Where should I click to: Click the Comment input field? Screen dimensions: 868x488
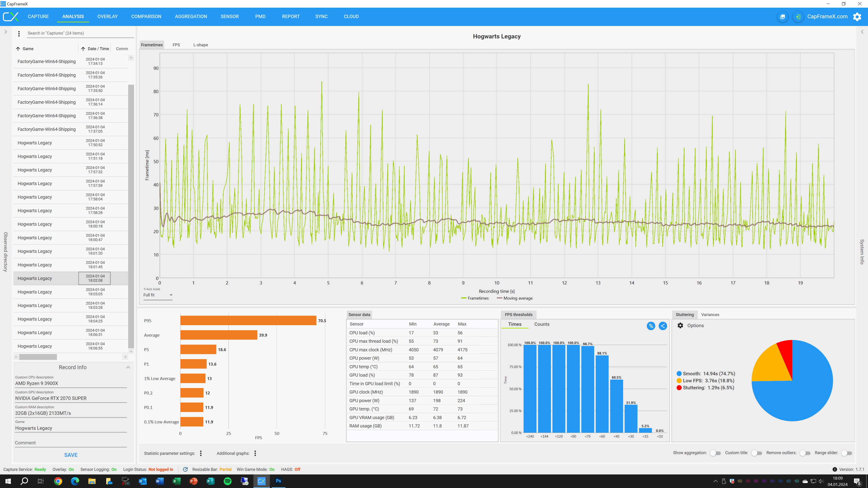pyautogui.click(x=71, y=443)
